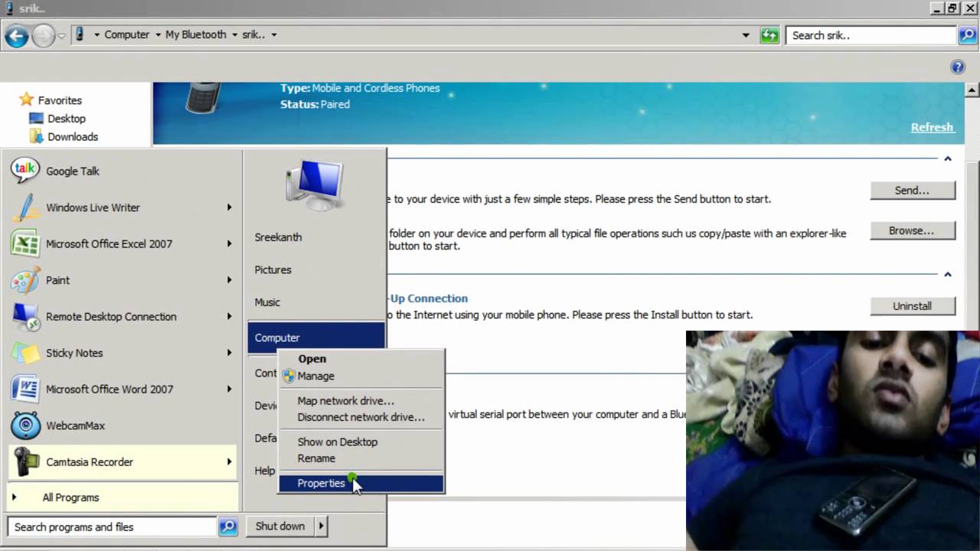Select Map network drive... option
Image resolution: width=980 pixels, height=551 pixels.
coord(361,401)
